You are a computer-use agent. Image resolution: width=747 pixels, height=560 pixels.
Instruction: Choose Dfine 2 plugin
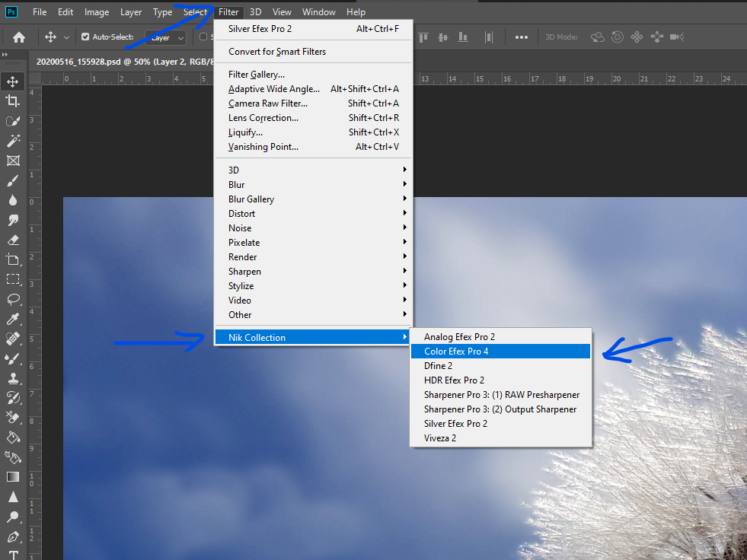500,366
